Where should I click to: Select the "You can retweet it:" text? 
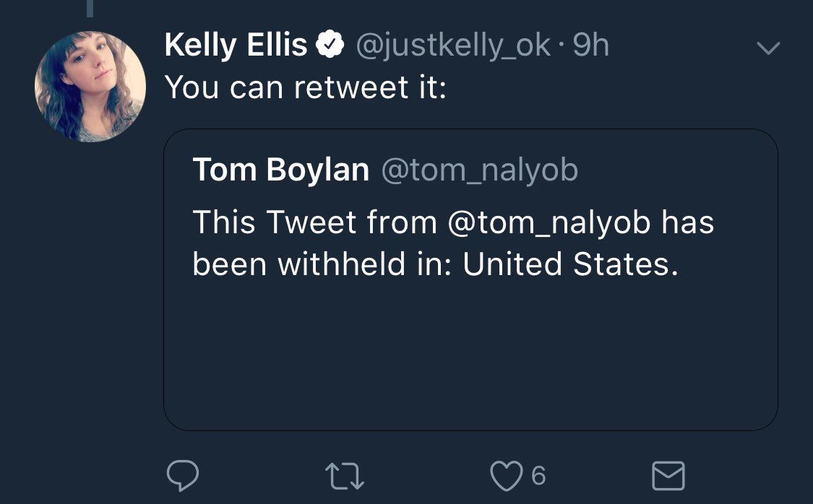[306, 87]
